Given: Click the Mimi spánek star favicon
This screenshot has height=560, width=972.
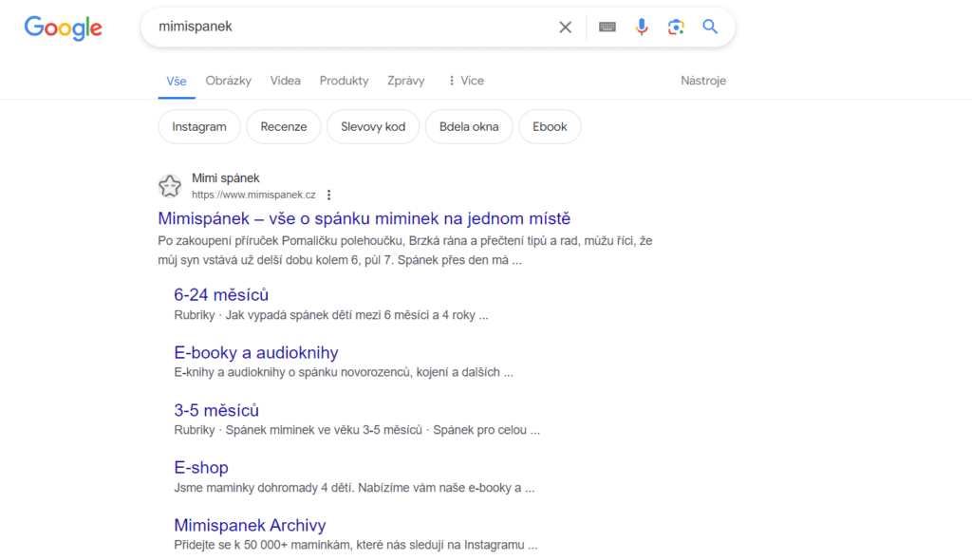Looking at the screenshot, I should pos(169,186).
